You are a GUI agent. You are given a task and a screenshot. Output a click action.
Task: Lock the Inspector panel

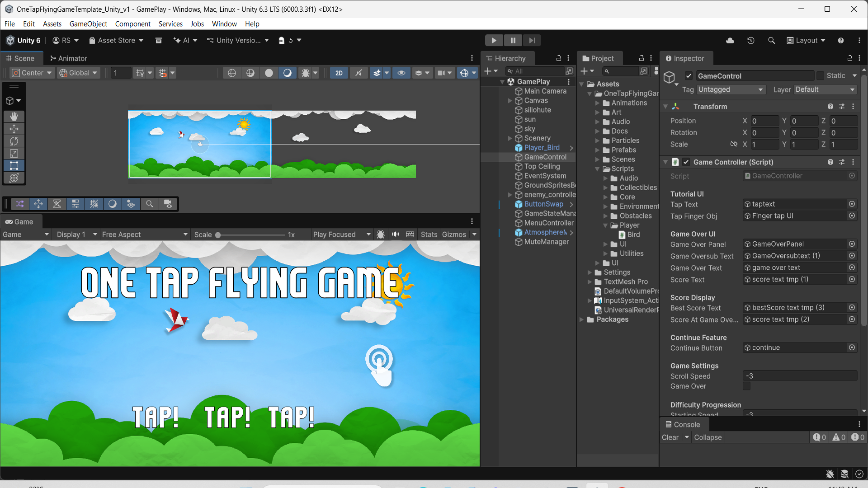(850, 58)
